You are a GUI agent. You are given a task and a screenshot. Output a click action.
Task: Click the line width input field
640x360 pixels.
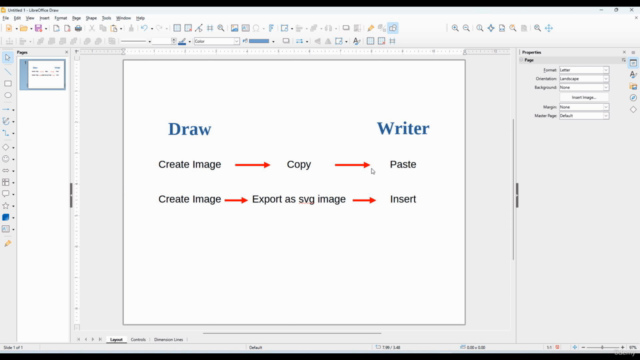tap(162, 41)
